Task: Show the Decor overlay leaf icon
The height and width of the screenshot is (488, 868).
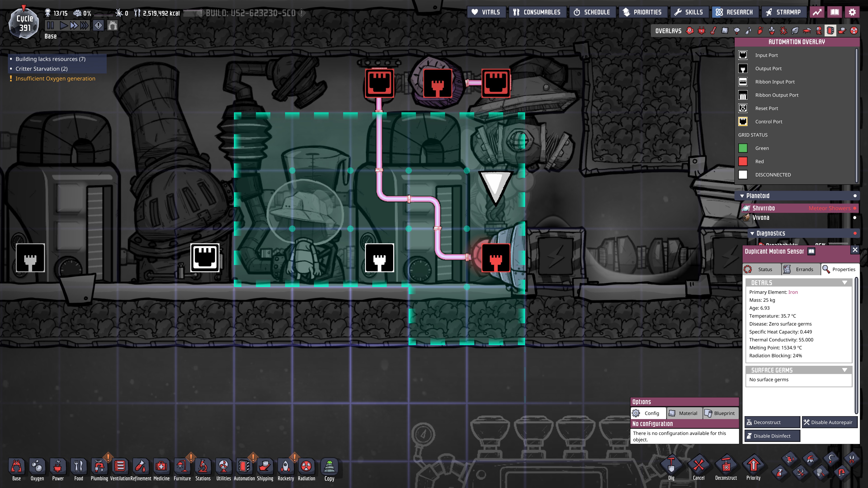Action: (x=795, y=31)
